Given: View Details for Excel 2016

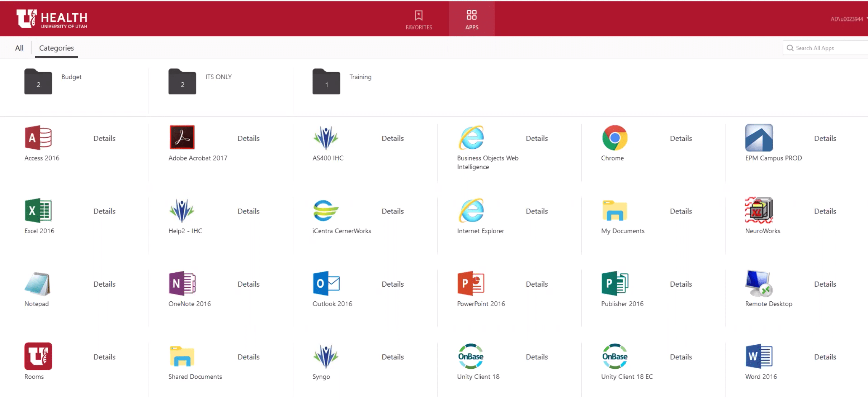Looking at the screenshot, I should pos(104,211).
